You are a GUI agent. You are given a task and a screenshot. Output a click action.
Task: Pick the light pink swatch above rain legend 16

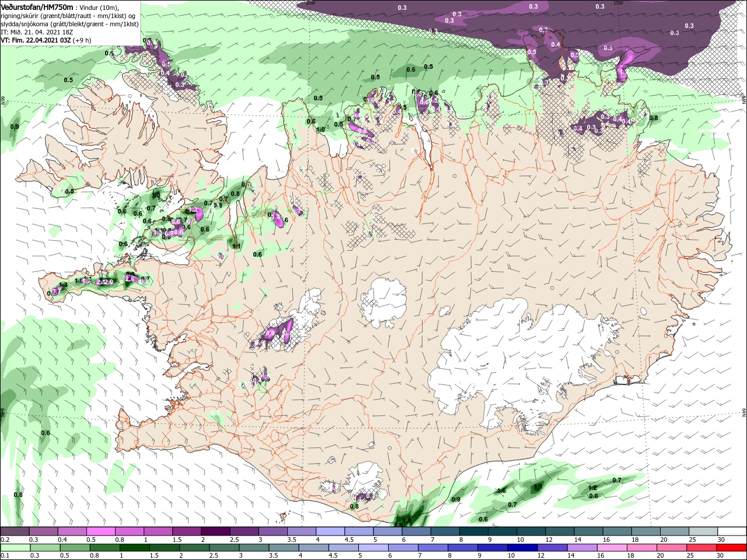point(612,548)
